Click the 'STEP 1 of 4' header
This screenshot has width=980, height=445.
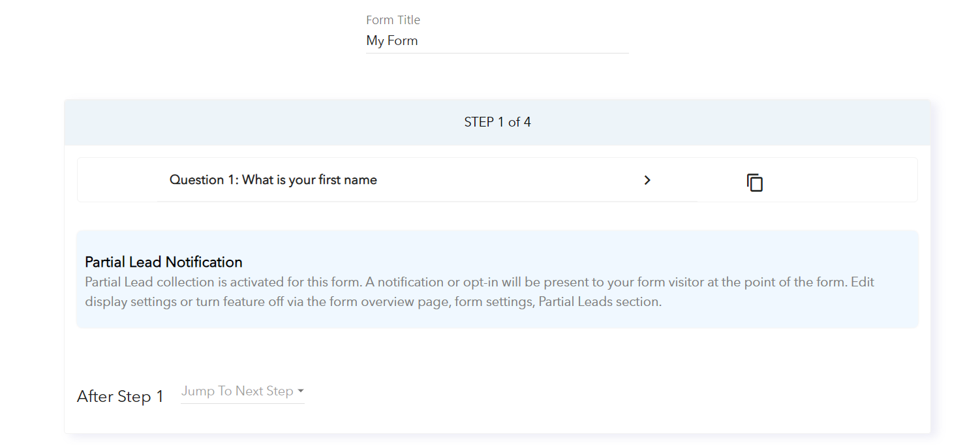[497, 122]
